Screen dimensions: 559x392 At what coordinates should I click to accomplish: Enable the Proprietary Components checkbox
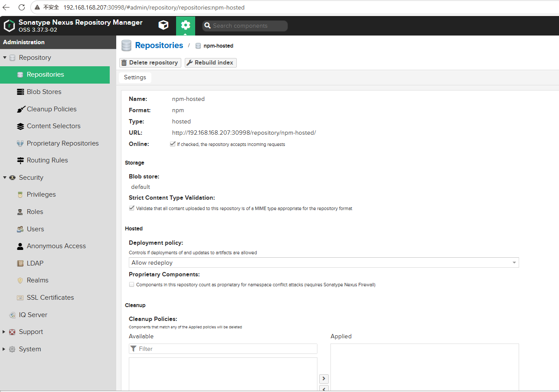pos(132,285)
